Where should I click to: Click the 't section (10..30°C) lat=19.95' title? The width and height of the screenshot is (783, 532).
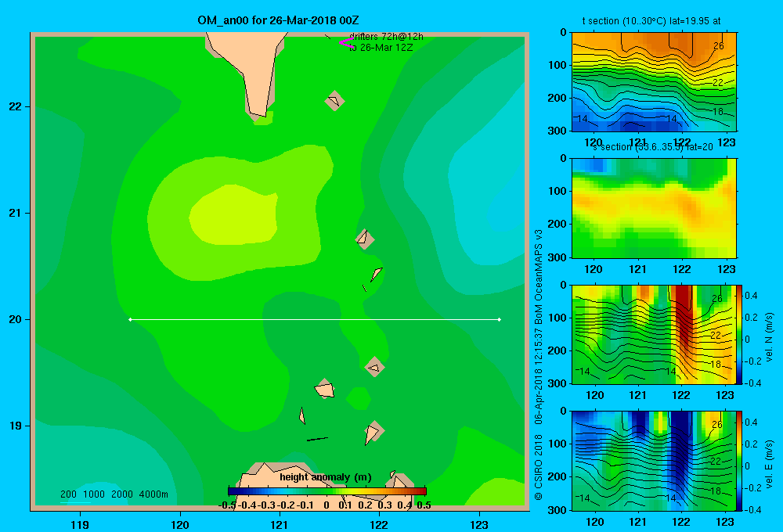pyautogui.click(x=651, y=21)
